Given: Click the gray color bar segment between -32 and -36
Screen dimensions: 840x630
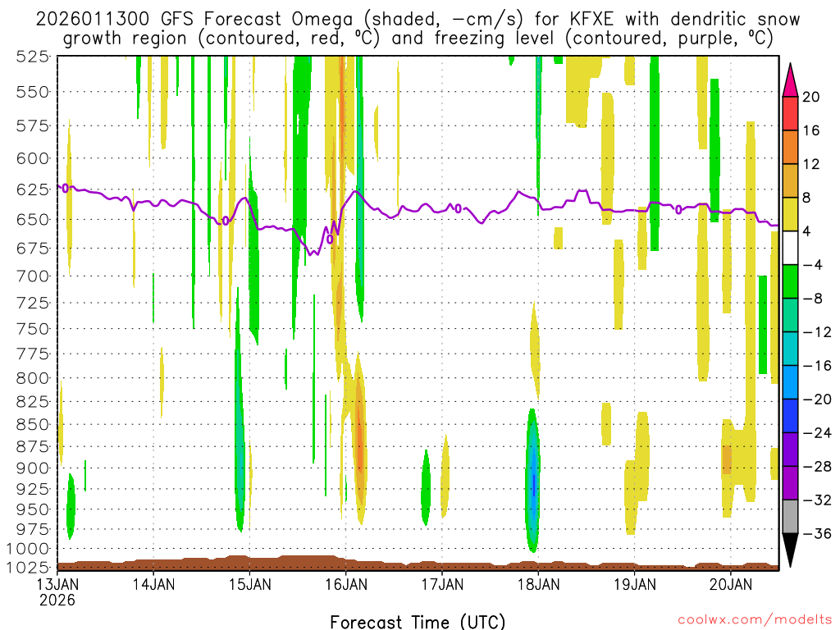Looking at the screenshot, I should tap(790, 517).
